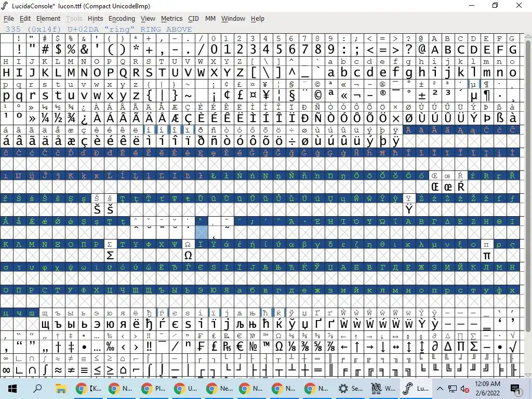
Task: Switch to Chrome window labeled "Pl..."
Action: pyautogui.click(x=153, y=389)
